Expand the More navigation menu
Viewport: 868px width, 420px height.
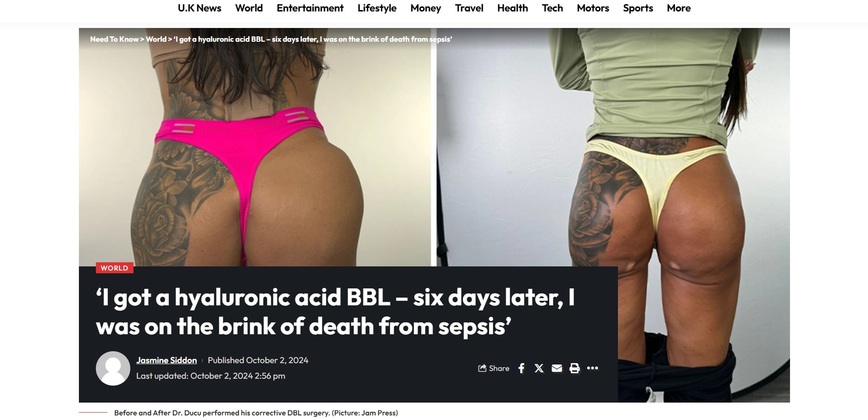point(679,8)
